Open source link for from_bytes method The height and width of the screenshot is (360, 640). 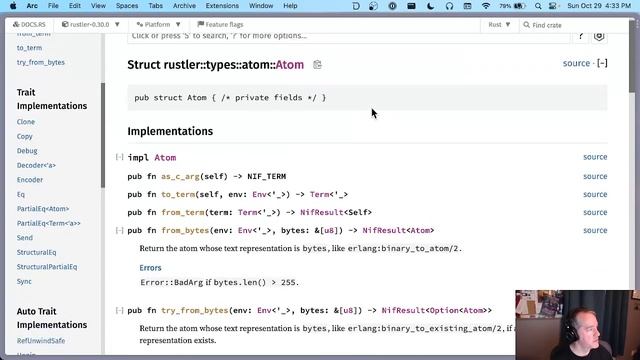coord(595,230)
